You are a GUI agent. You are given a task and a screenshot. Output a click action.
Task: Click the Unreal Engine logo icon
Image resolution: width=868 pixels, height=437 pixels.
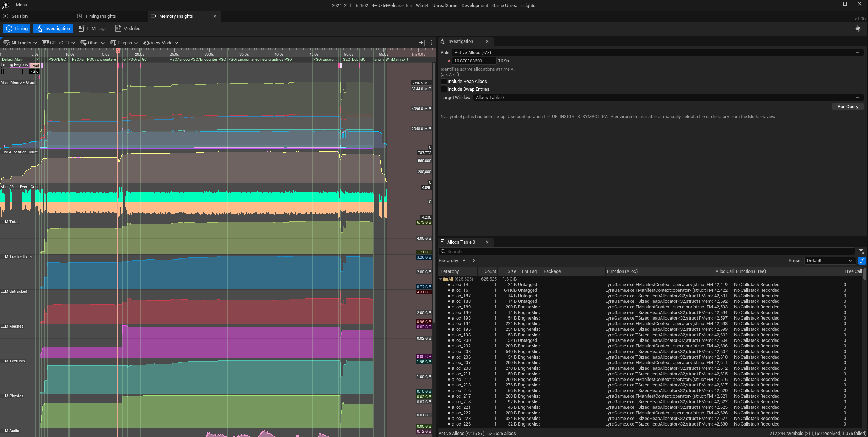(5, 5)
